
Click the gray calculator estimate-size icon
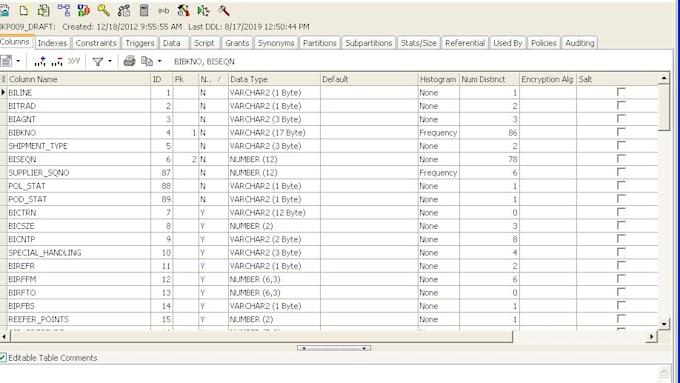(144, 10)
